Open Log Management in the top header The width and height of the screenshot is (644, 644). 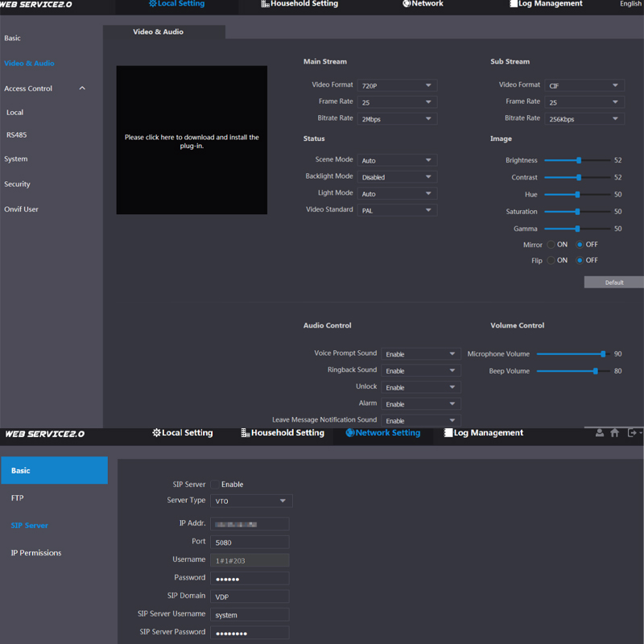coord(547,4)
